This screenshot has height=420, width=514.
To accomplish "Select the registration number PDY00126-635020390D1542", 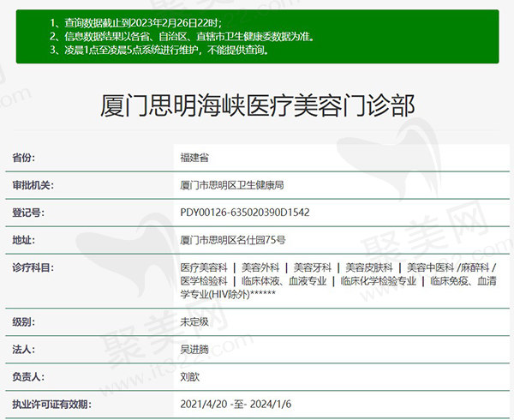I will pos(245,213).
